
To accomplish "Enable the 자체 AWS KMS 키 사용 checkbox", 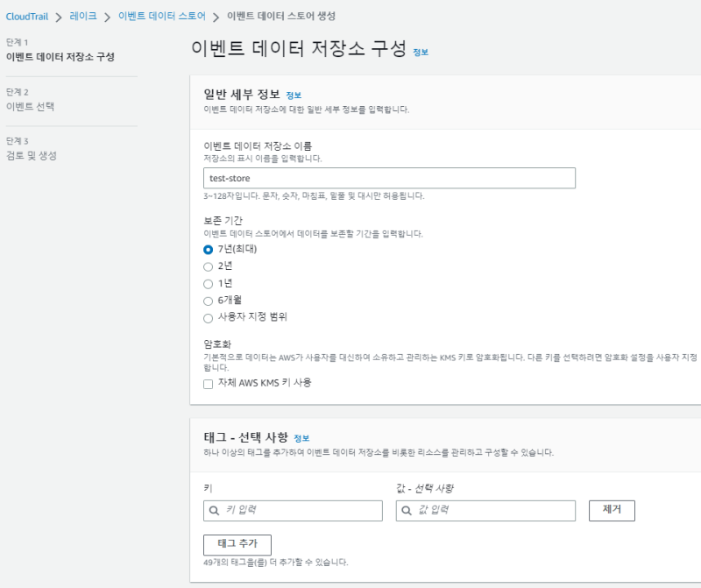I will (x=209, y=383).
